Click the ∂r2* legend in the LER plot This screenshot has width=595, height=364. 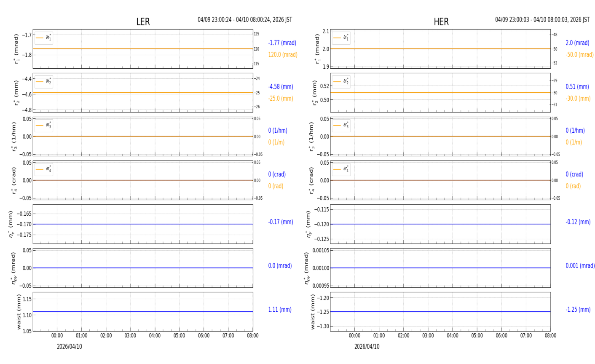click(x=44, y=82)
